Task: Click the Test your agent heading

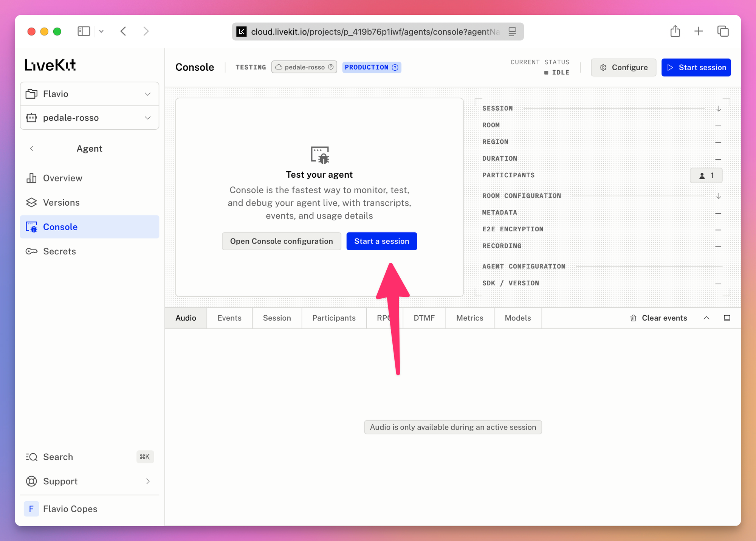Action: [319, 175]
